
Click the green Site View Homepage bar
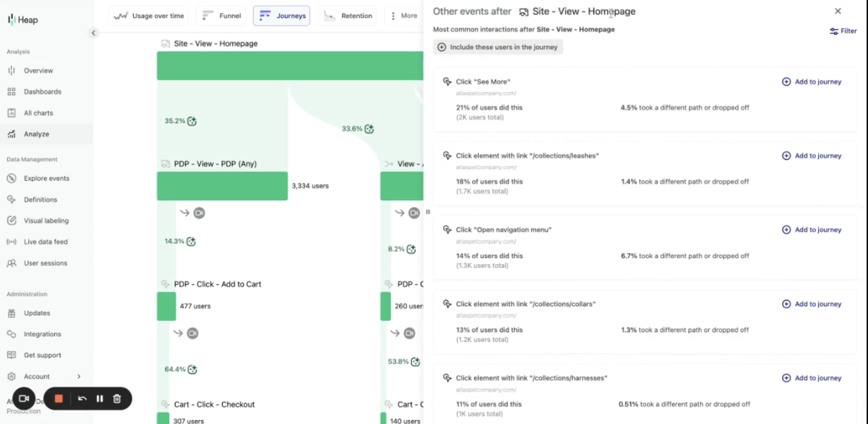tap(290, 66)
